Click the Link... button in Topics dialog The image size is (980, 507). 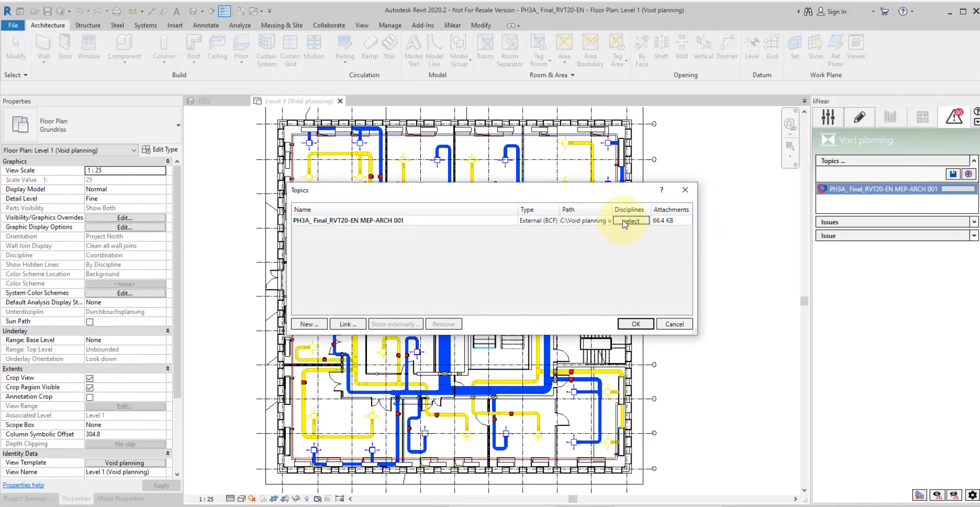pos(348,324)
